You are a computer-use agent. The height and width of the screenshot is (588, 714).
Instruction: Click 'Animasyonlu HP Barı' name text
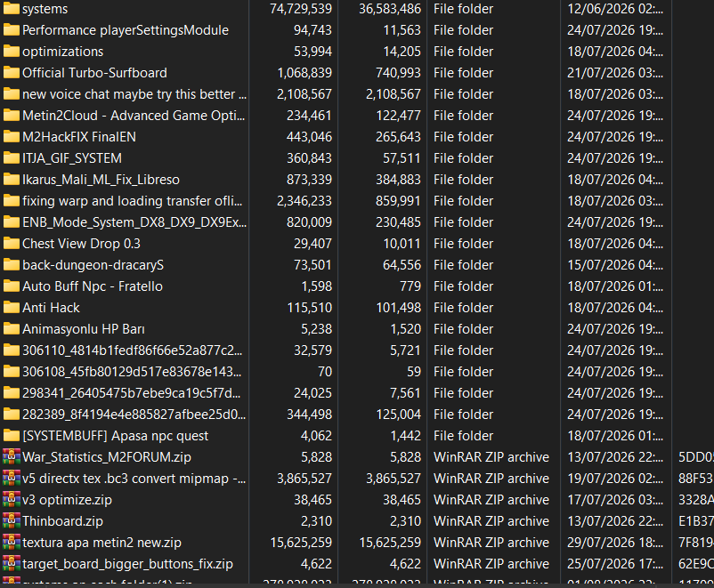84,329
